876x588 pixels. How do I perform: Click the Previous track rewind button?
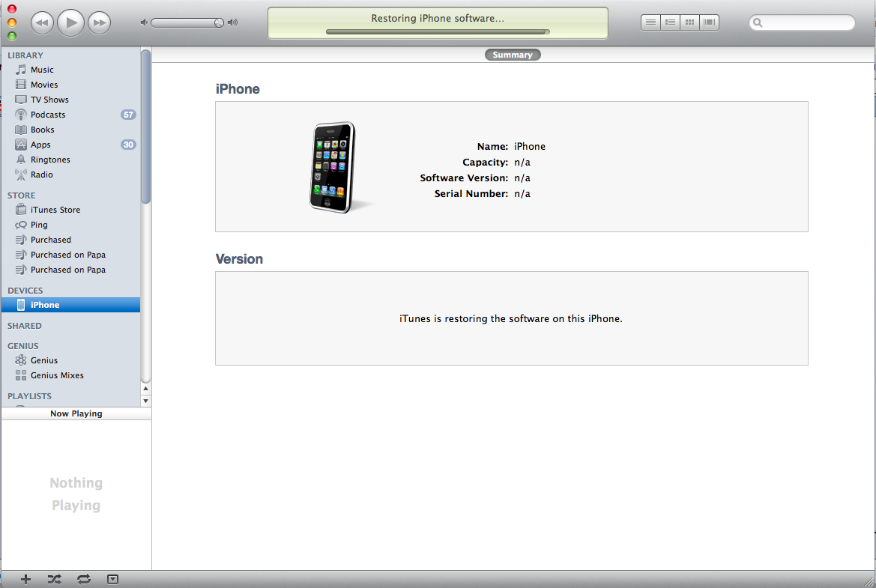click(x=42, y=23)
